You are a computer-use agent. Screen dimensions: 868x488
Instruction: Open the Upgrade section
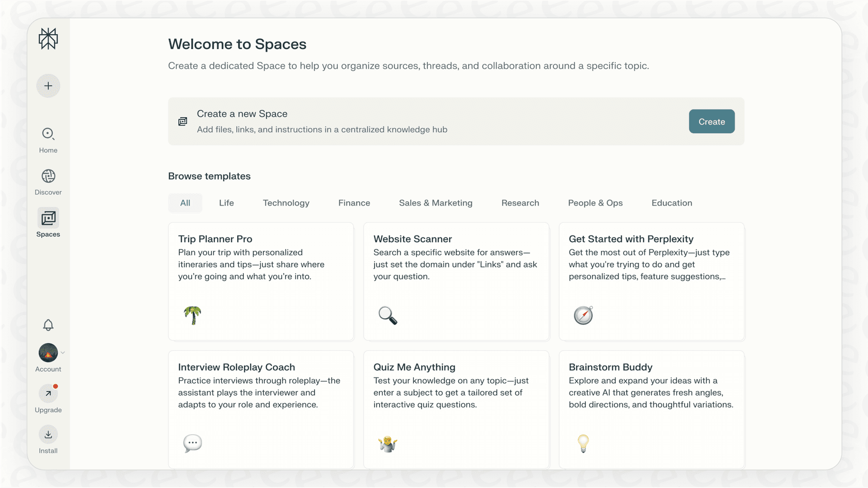[x=48, y=393]
